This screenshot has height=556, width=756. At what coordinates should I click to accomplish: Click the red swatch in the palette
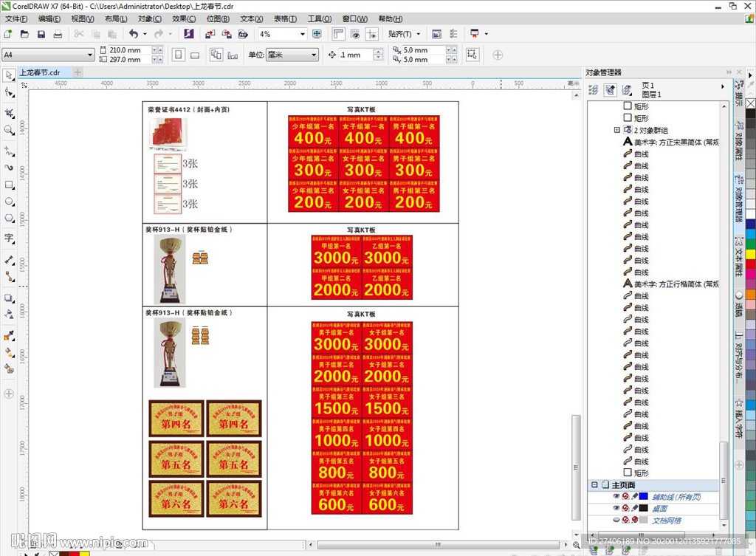pyautogui.click(x=751, y=264)
